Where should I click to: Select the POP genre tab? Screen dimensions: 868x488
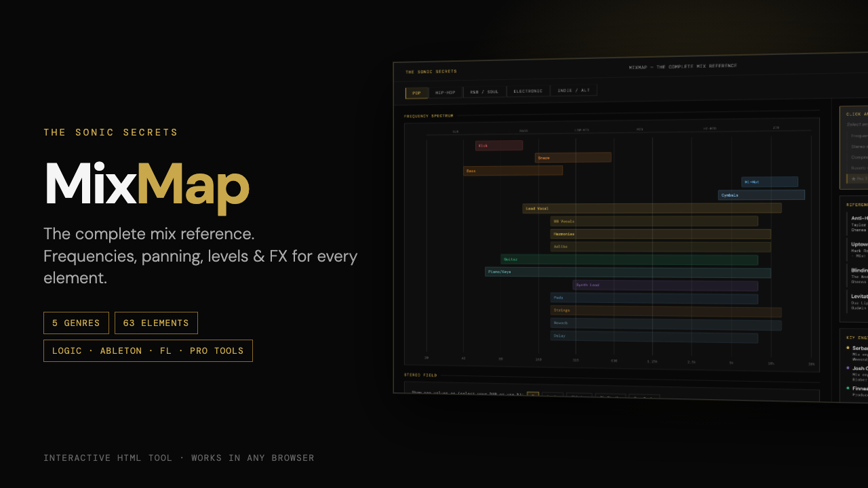tap(416, 93)
